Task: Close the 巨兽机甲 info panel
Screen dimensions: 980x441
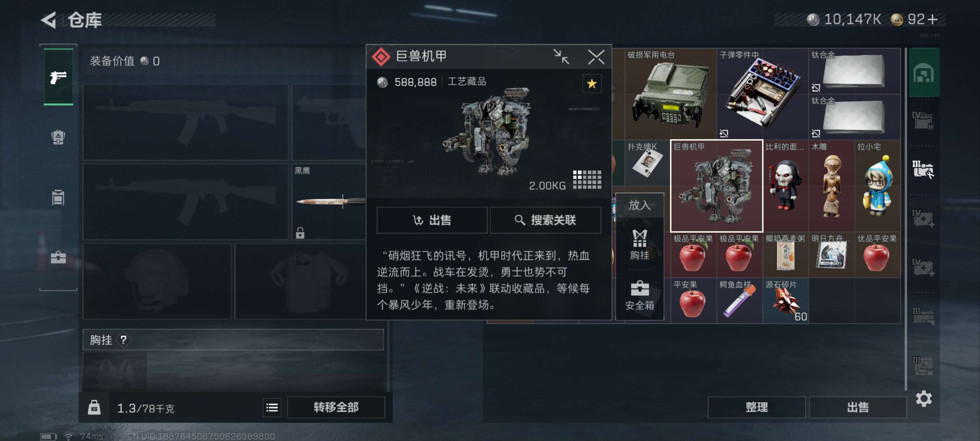Action: coord(596,57)
